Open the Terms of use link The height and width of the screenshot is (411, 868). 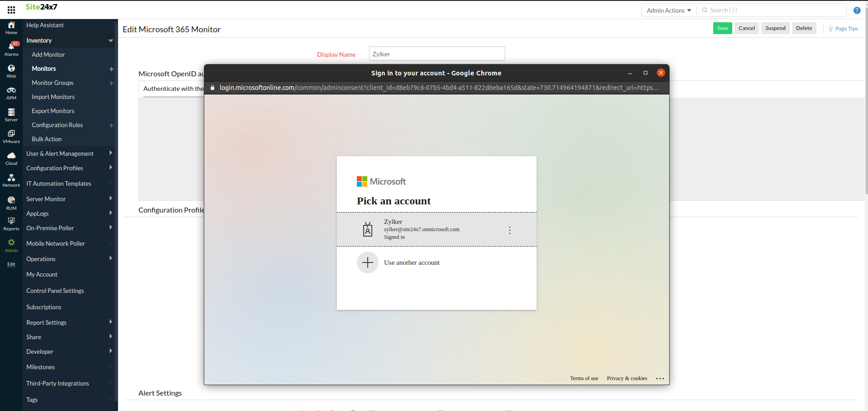click(584, 378)
